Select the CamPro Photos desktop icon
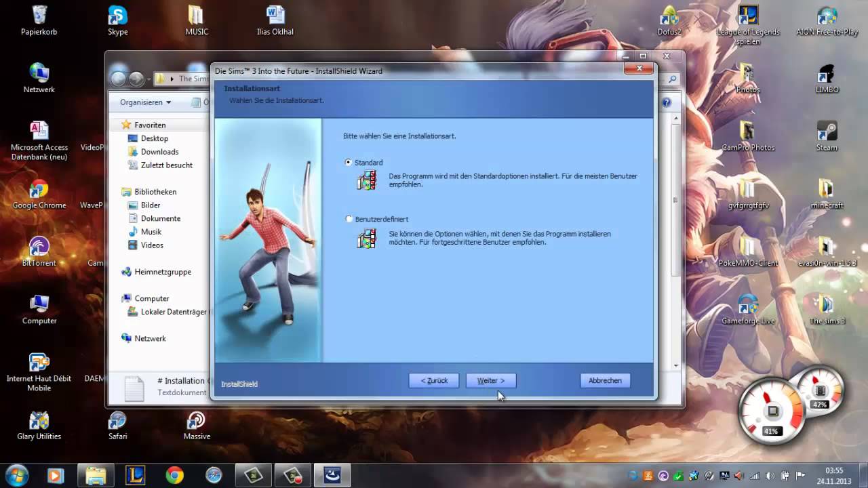 click(748, 136)
